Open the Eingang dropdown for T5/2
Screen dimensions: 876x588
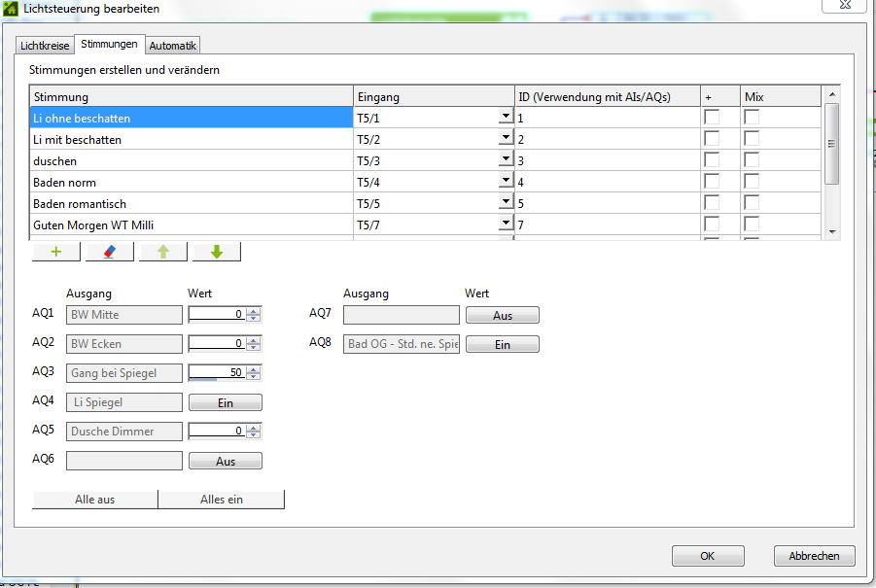(x=507, y=137)
